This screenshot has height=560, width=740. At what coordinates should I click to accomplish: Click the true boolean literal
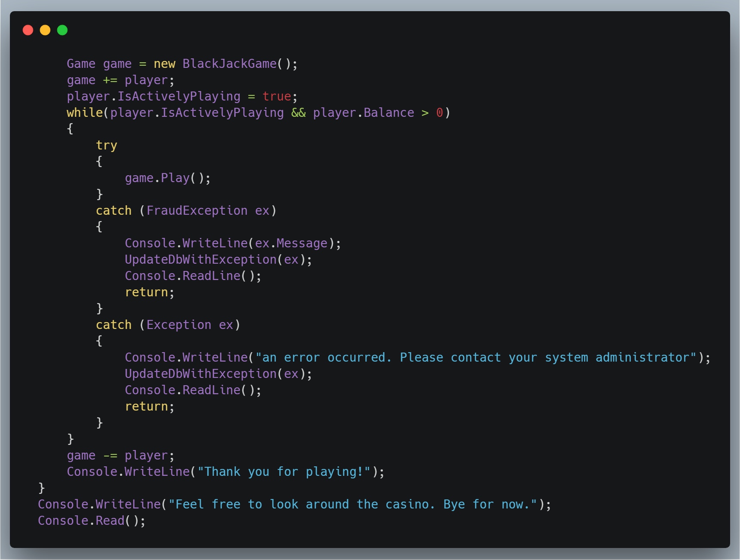click(x=276, y=96)
